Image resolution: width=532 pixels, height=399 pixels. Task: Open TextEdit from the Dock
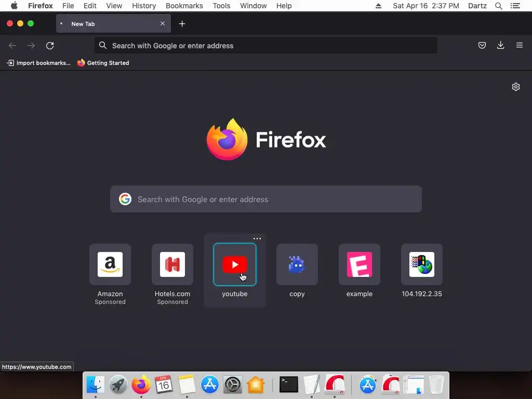point(312,385)
